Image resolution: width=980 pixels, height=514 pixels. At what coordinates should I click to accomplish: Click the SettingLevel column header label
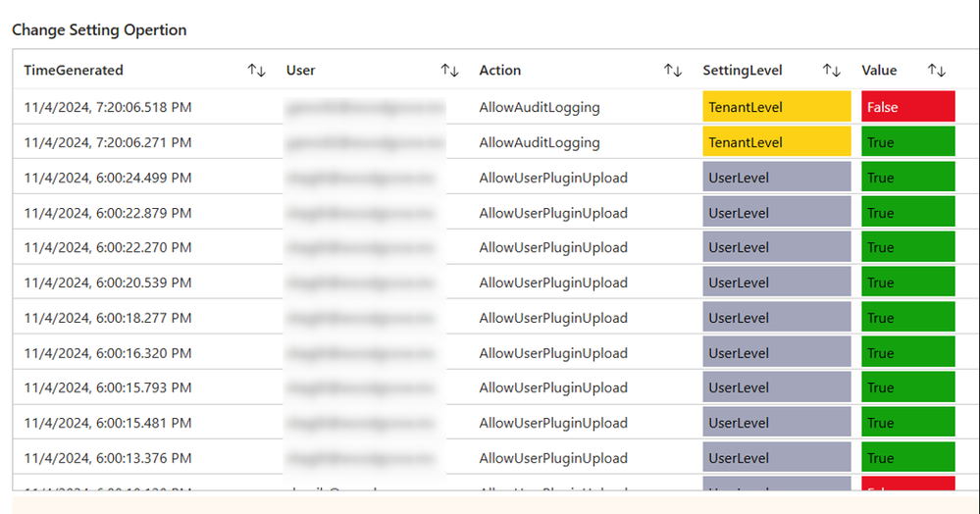[x=743, y=70]
